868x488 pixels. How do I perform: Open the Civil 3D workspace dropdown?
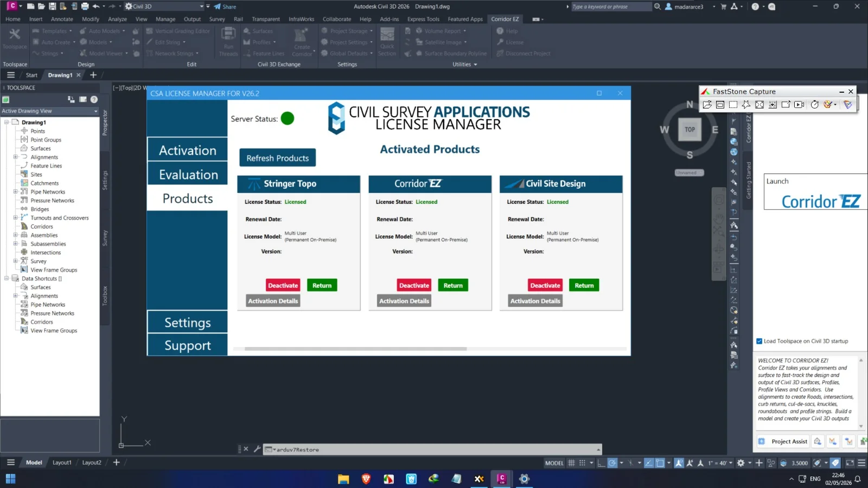pyautogui.click(x=164, y=7)
